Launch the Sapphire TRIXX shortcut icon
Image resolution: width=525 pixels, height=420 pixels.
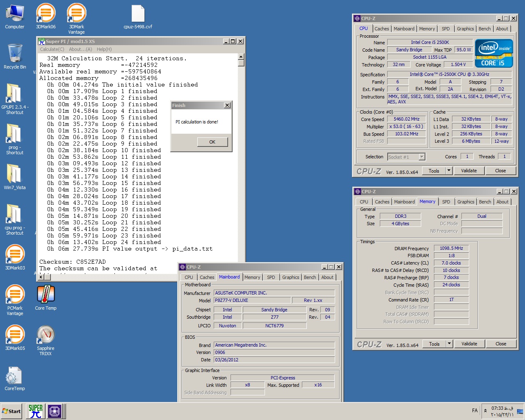[46, 340]
